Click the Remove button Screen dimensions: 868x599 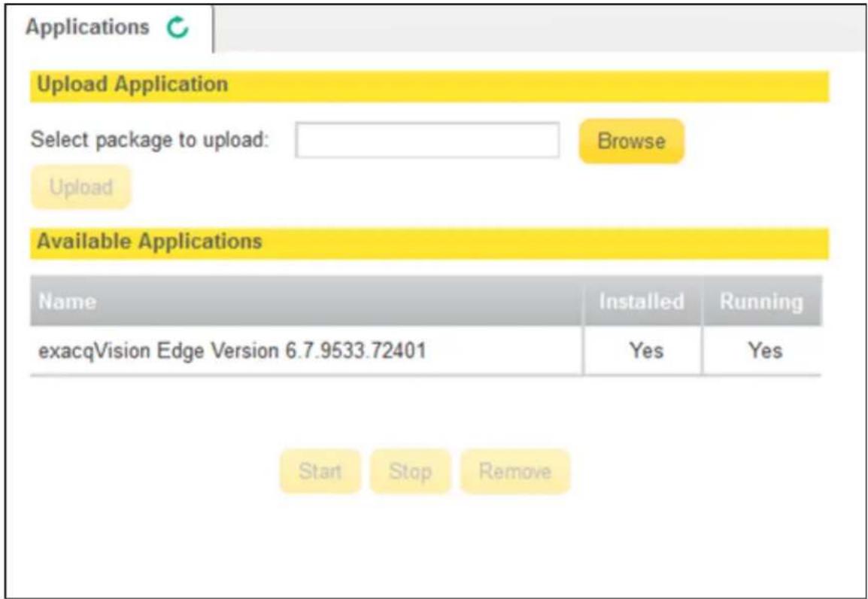point(514,471)
